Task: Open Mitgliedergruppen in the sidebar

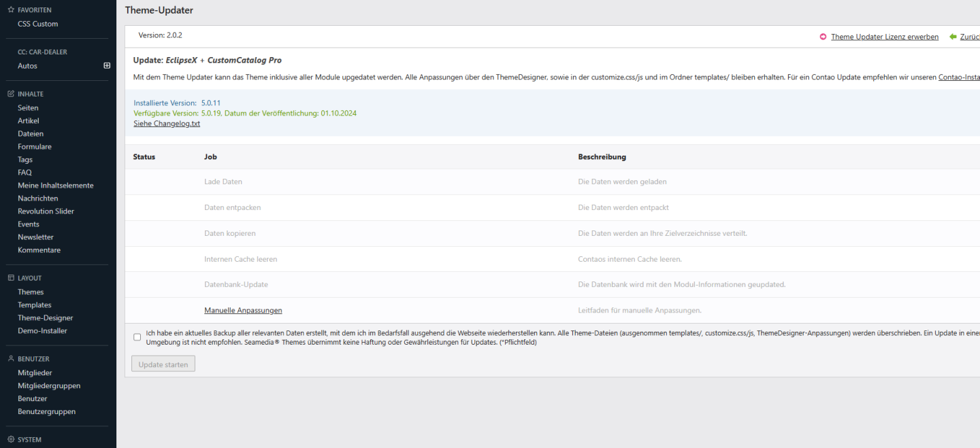Action: pos(49,386)
